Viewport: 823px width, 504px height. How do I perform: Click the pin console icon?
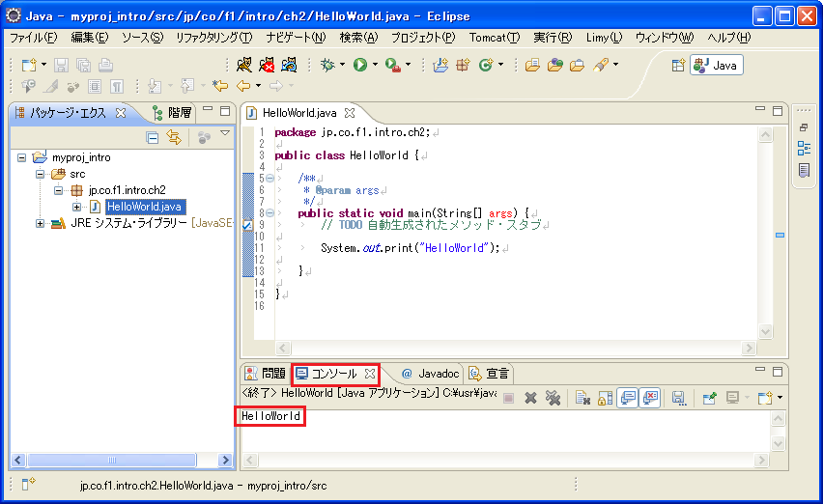(x=708, y=398)
